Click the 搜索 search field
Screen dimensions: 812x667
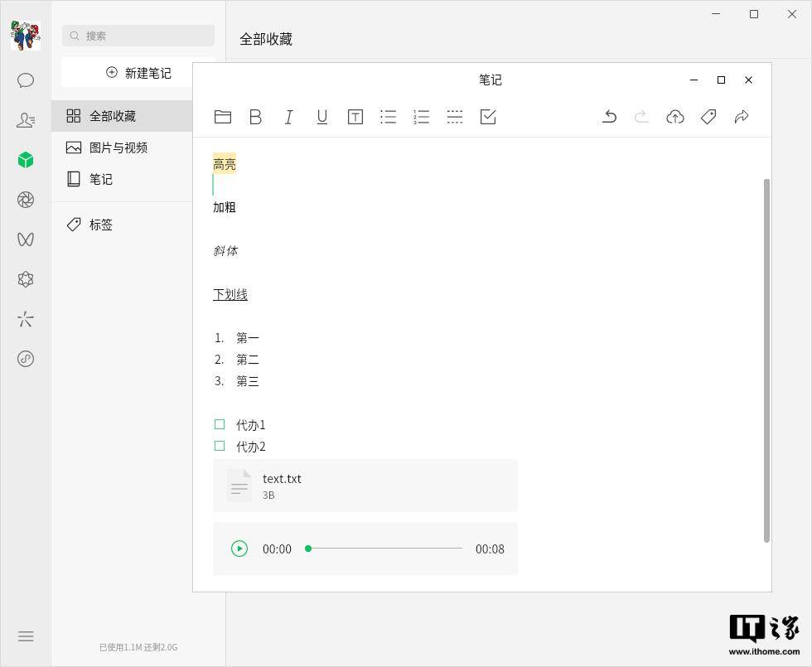pyautogui.click(x=138, y=36)
